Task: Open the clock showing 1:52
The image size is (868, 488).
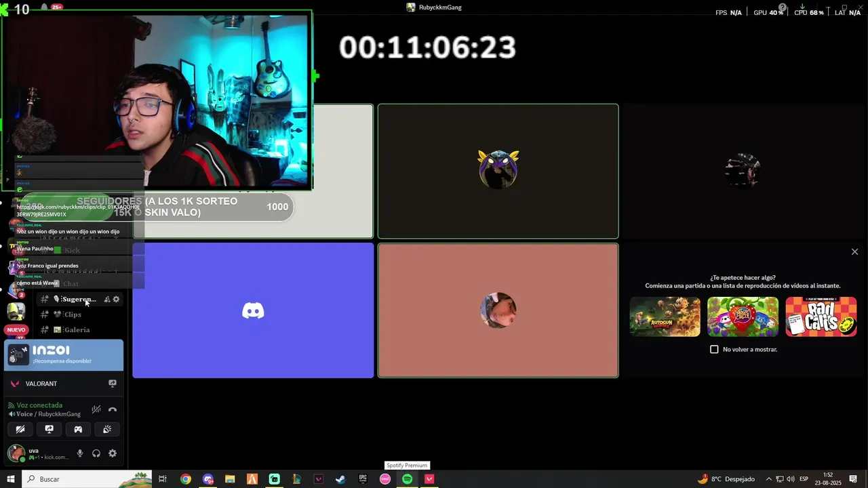Action: coord(828,479)
